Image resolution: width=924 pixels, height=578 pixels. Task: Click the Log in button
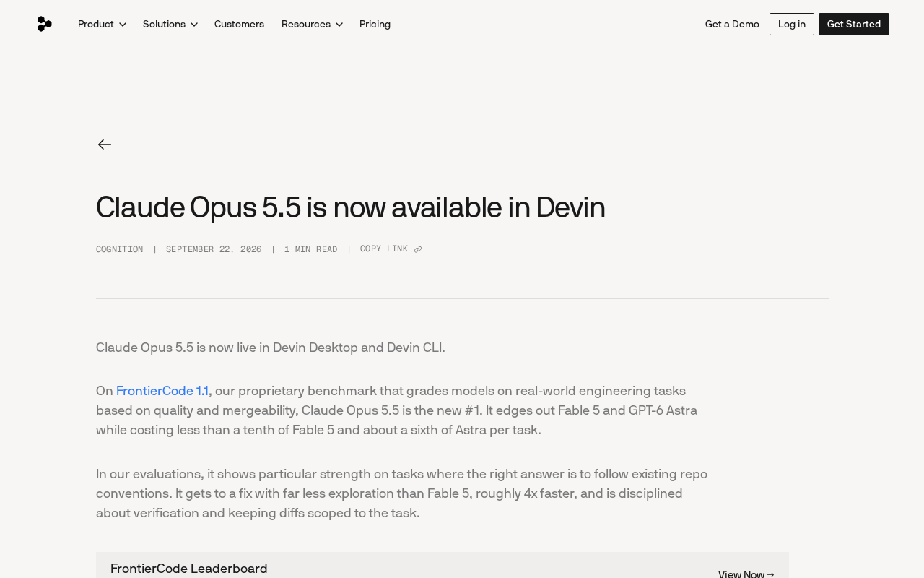tap(792, 24)
